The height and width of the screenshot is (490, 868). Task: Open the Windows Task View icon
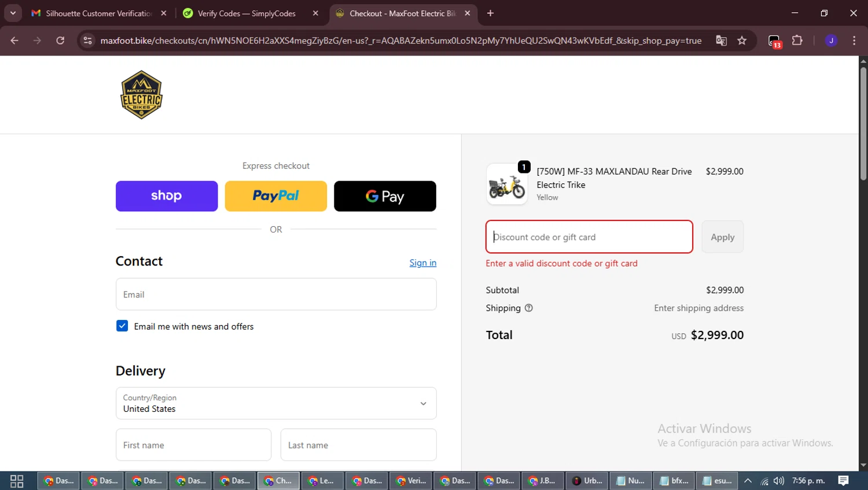point(17,481)
